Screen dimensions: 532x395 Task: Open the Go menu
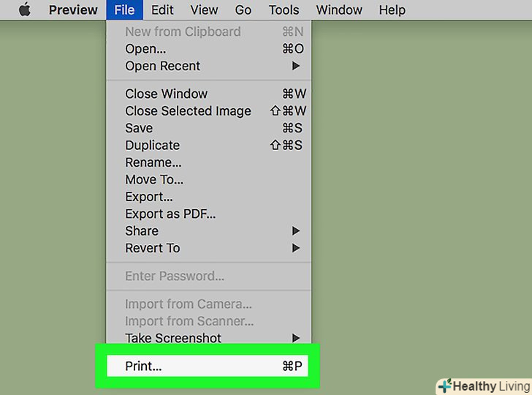[x=243, y=10]
